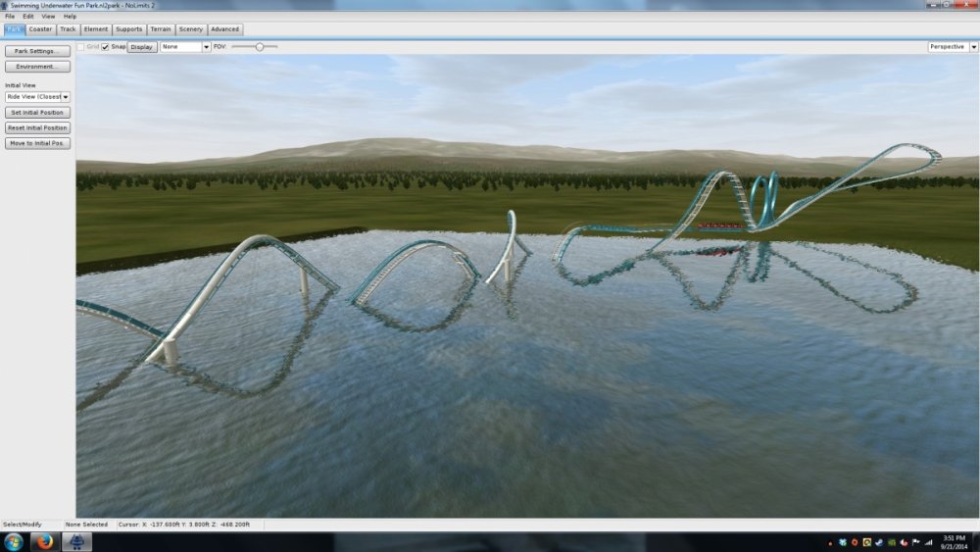
Task: Click the NoLimits 2 taskbar icon
Action: 76,541
